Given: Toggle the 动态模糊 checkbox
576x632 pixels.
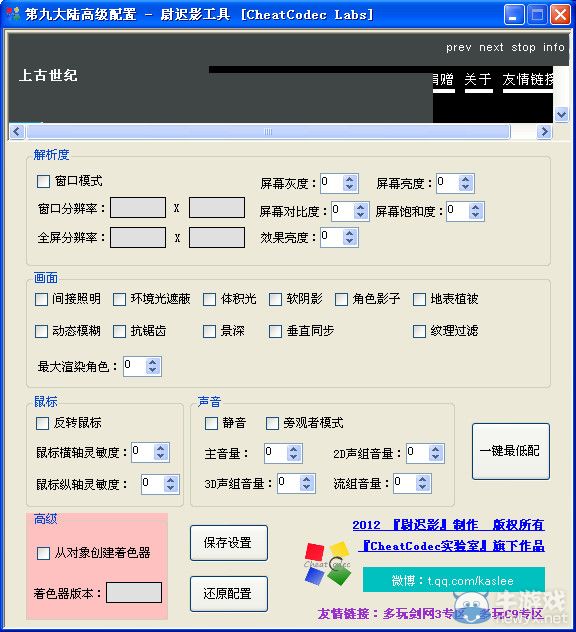Looking at the screenshot, I should coord(41,331).
